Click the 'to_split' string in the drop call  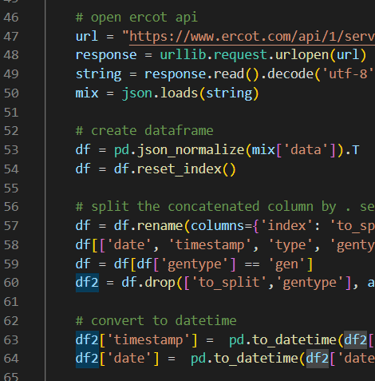pyautogui.click(x=229, y=283)
